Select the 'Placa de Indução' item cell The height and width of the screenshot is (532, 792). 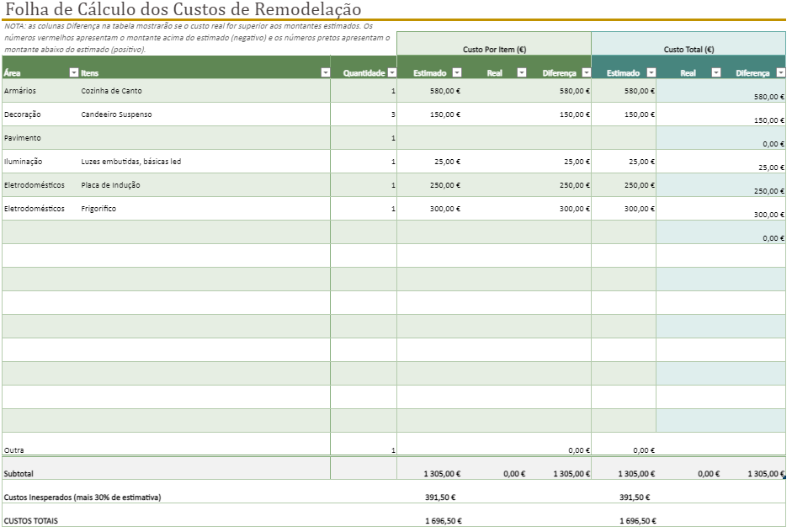[x=110, y=185]
